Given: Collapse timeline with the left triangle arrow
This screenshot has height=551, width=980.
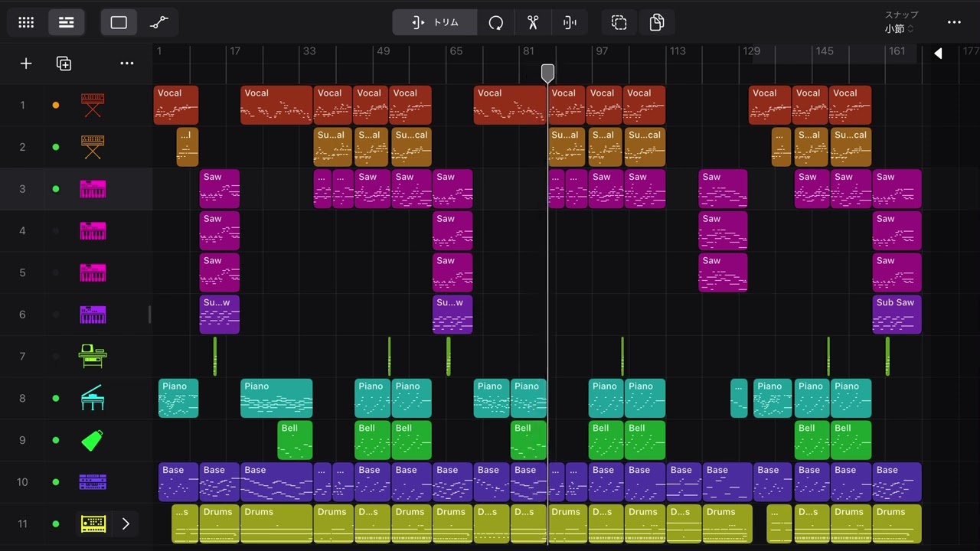Looking at the screenshot, I should pyautogui.click(x=938, y=53).
